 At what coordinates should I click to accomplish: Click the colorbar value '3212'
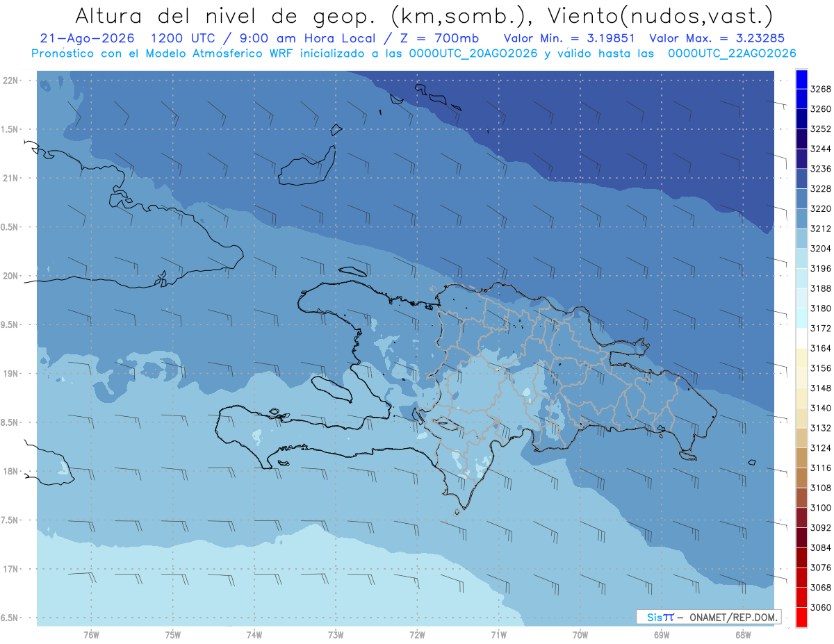tap(821, 229)
